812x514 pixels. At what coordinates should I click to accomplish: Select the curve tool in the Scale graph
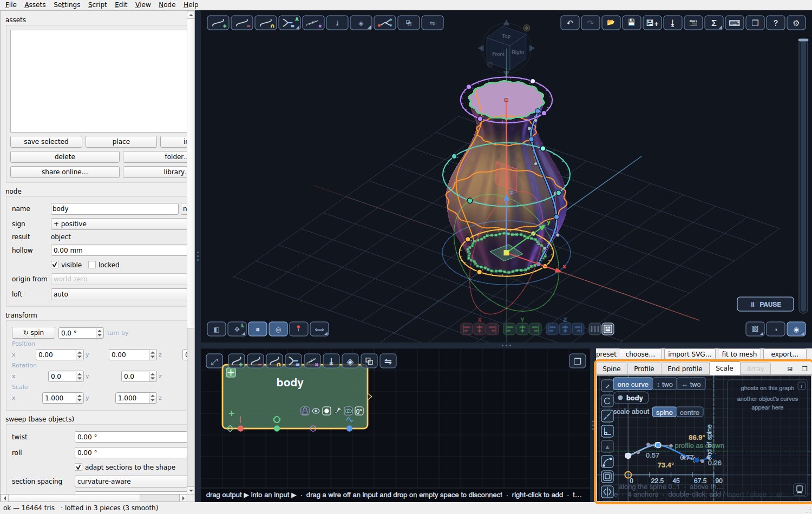tap(607, 462)
